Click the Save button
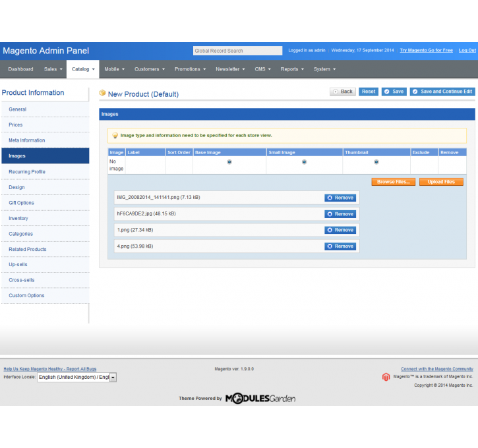This screenshot has width=478, height=448. (394, 92)
